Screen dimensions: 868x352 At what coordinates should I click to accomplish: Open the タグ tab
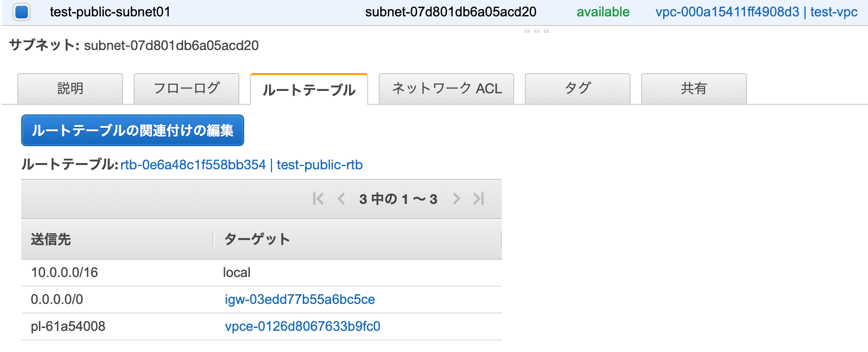tap(577, 88)
